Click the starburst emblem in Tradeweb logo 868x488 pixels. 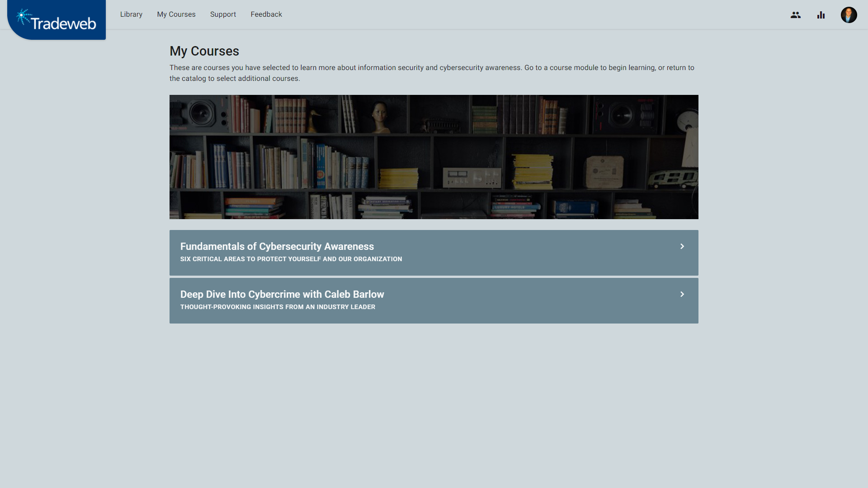click(23, 17)
